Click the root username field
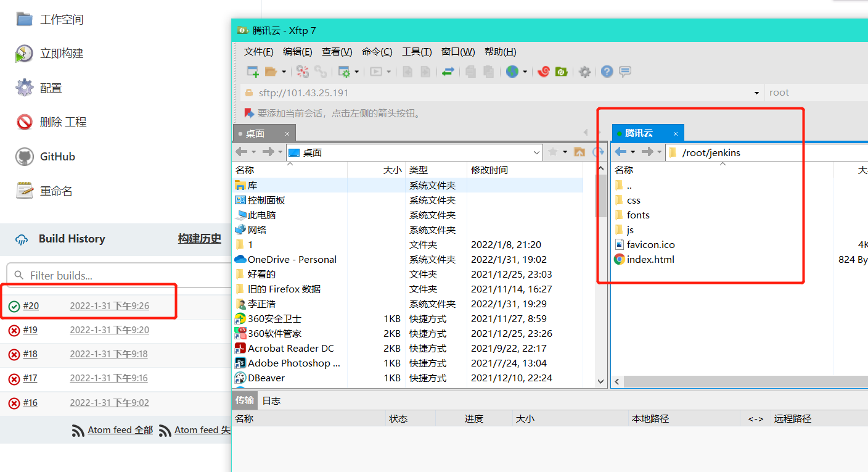Image resolution: width=868 pixels, height=472 pixels. click(816, 93)
